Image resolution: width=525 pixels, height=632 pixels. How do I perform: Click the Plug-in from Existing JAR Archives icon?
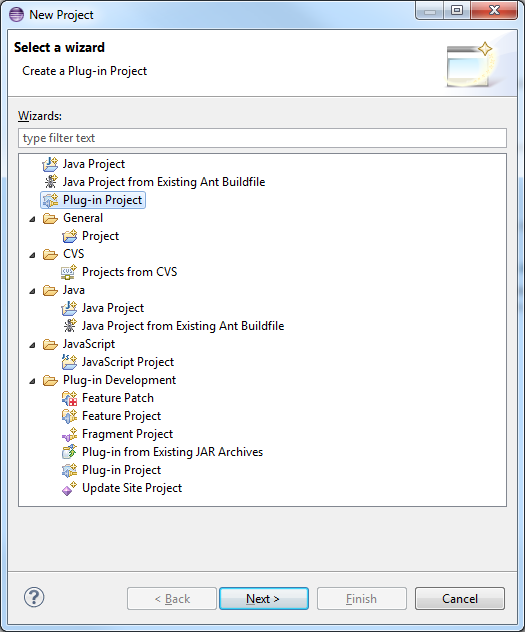click(69, 452)
